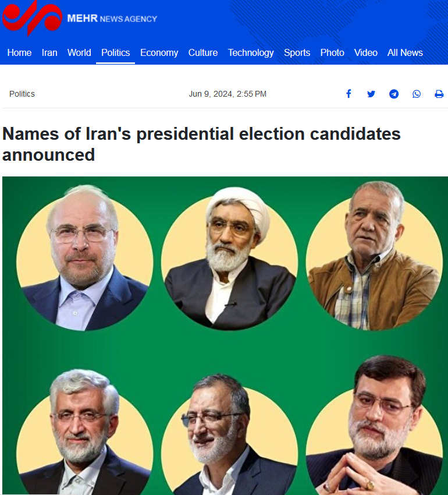
Task: Navigate to Culture section
Action: 203,52
